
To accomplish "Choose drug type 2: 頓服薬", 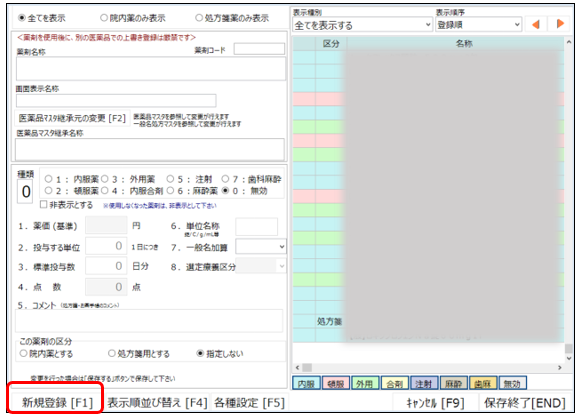I will 48,191.
